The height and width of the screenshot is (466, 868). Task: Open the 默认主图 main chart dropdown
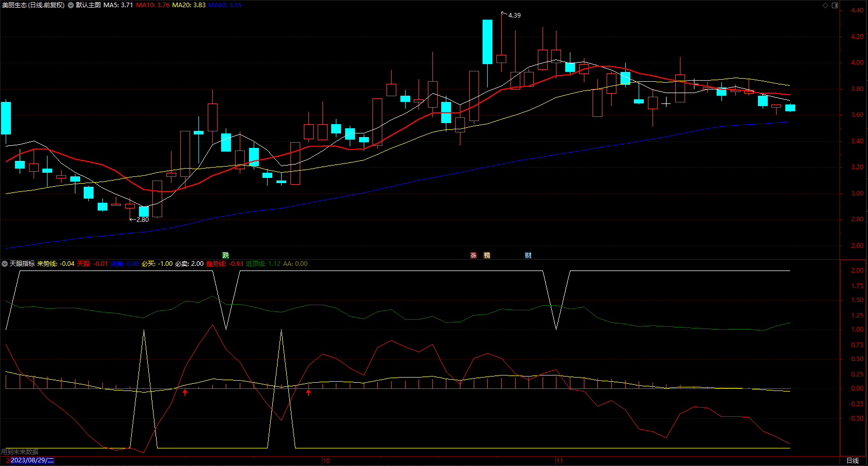[71, 5]
